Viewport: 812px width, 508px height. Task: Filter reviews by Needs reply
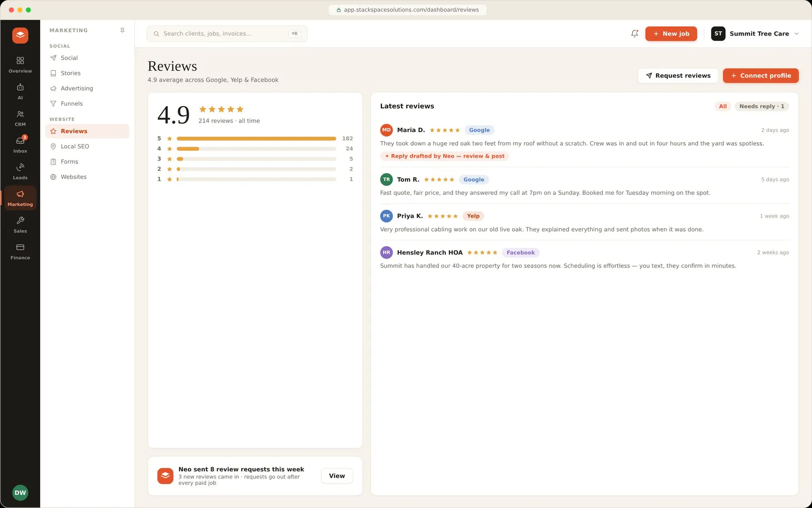pos(762,106)
